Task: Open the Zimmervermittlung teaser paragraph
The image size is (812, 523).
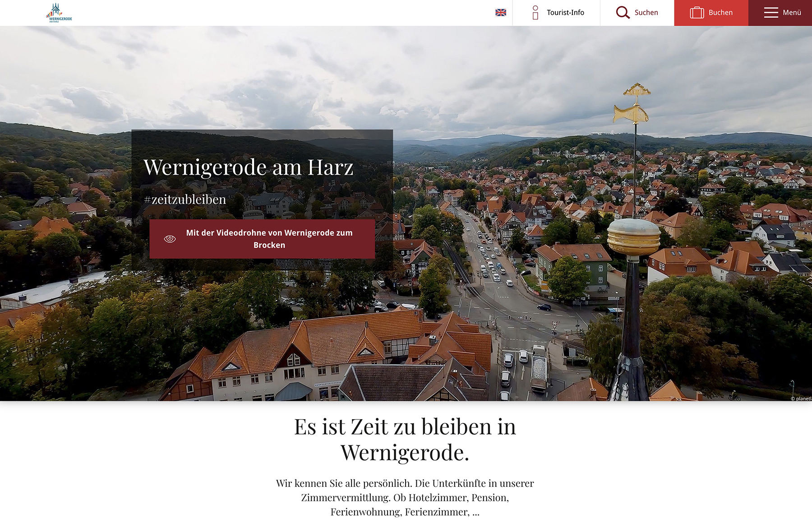Action: click(x=405, y=497)
